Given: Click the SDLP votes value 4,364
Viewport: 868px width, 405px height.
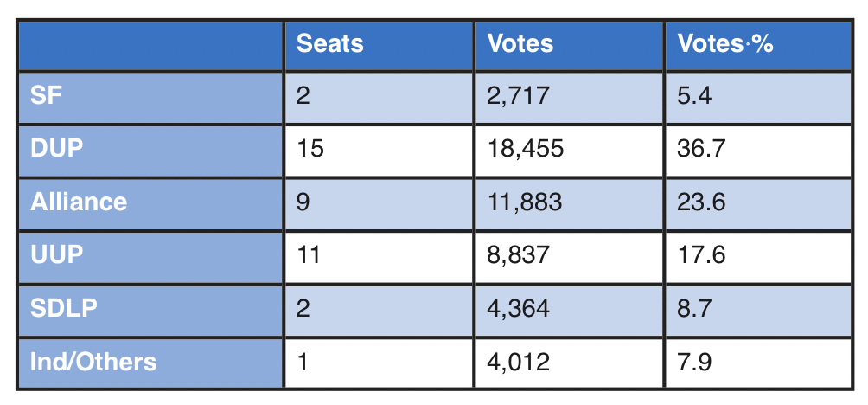Looking at the screenshot, I should [x=519, y=307].
